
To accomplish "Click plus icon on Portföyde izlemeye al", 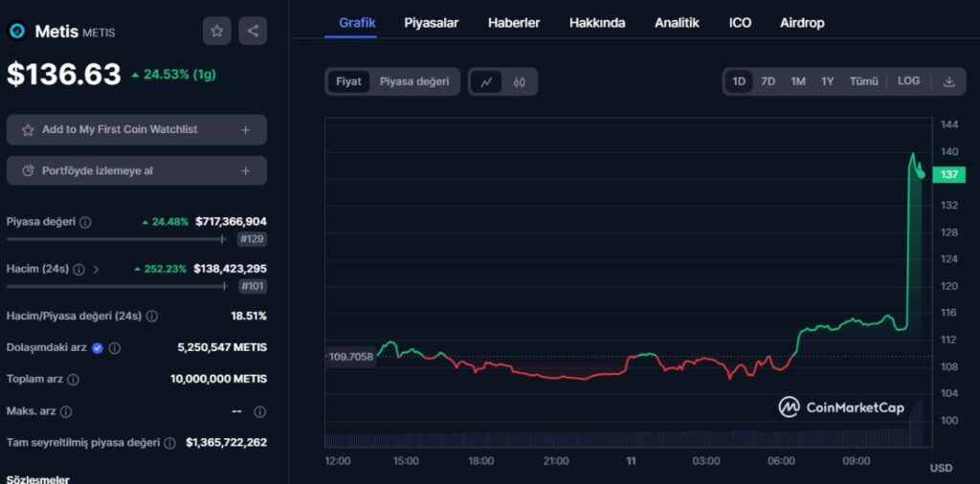I will (x=246, y=171).
